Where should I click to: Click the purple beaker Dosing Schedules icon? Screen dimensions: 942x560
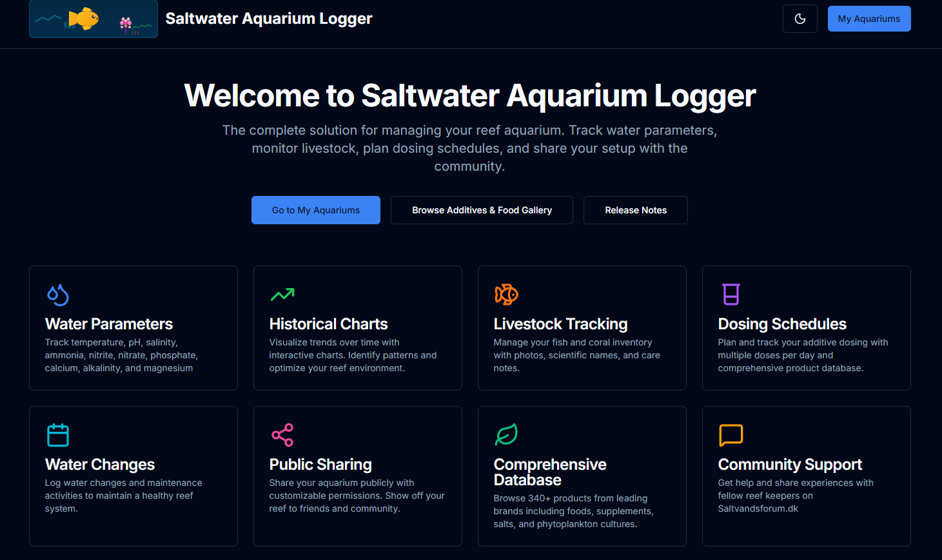(x=731, y=294)
